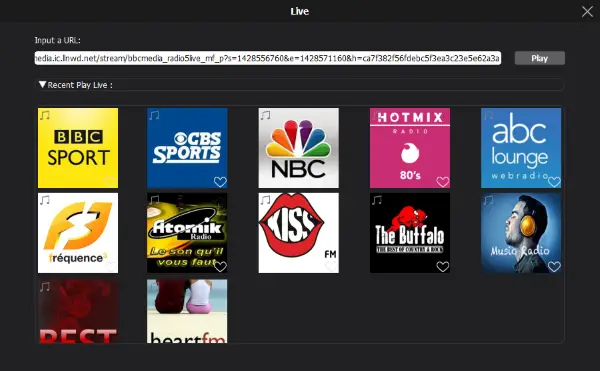Click heart icon on Atomik Radio tile
The height and width of the screenshot is (371, 600).
point(220,267)
